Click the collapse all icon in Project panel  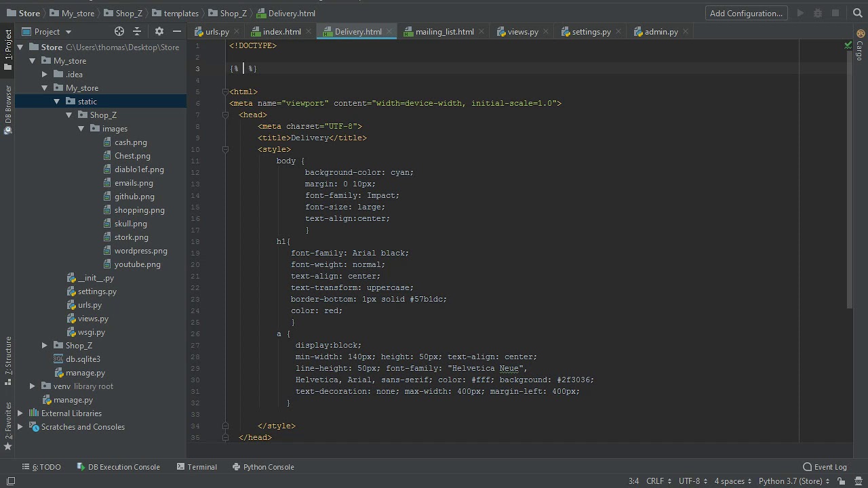click(x=137, y=31)
